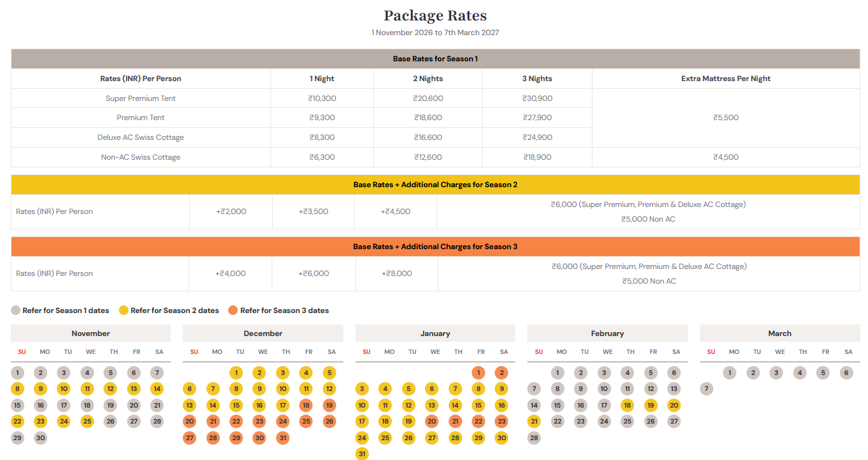Image resolution: width=868 pixels, height=460 pixels.
Task: Click the ₹18,600 Premium Tent 2 Nights rate
Action: coord(428,118)
